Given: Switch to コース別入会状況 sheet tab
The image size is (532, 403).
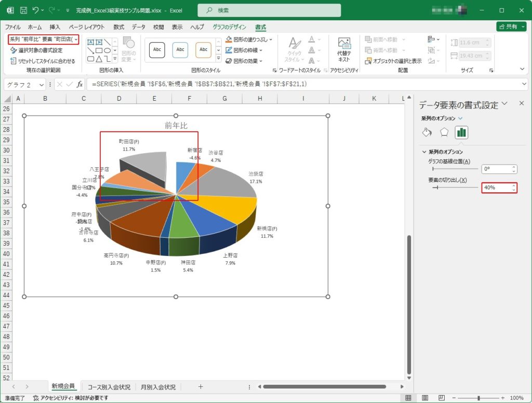Looking at the screenshot, I should (x=109, y=387).
